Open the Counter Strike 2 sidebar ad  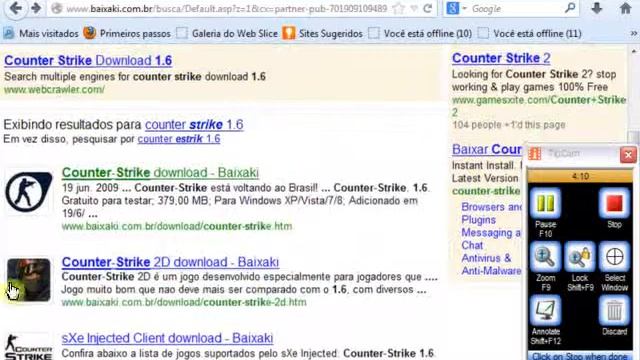point(501,58)
